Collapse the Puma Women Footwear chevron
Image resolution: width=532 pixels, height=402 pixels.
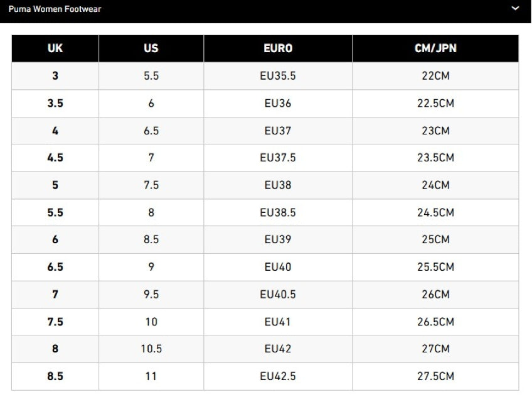pyautogui.click(x=515, y=9)
